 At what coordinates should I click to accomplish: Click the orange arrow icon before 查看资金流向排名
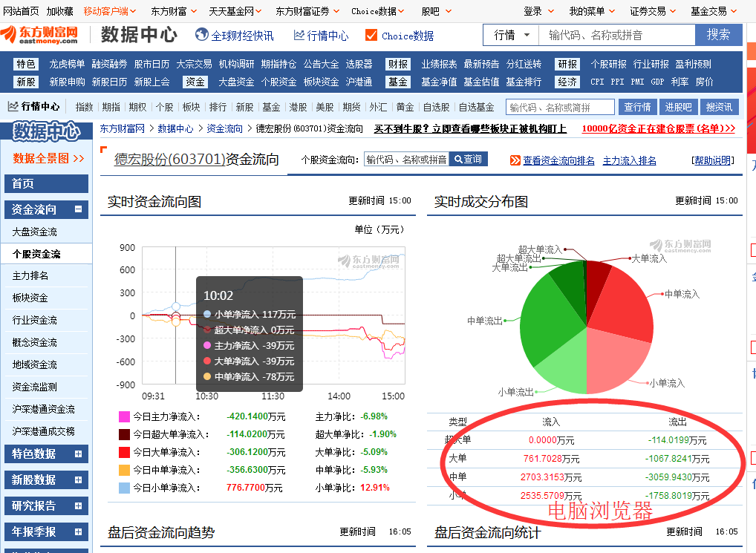pyautogui.click(x=515, y=160)
